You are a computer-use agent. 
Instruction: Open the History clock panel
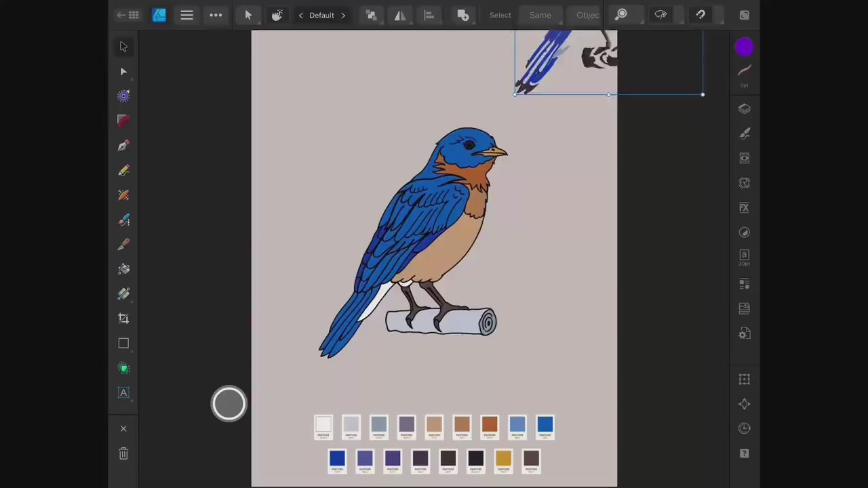pos(744,428)
